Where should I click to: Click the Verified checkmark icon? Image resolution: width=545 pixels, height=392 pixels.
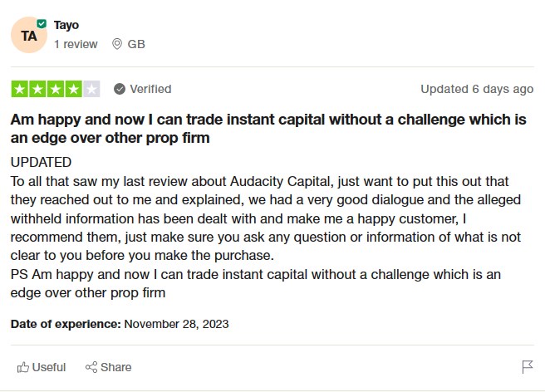[x=120, y=89]
